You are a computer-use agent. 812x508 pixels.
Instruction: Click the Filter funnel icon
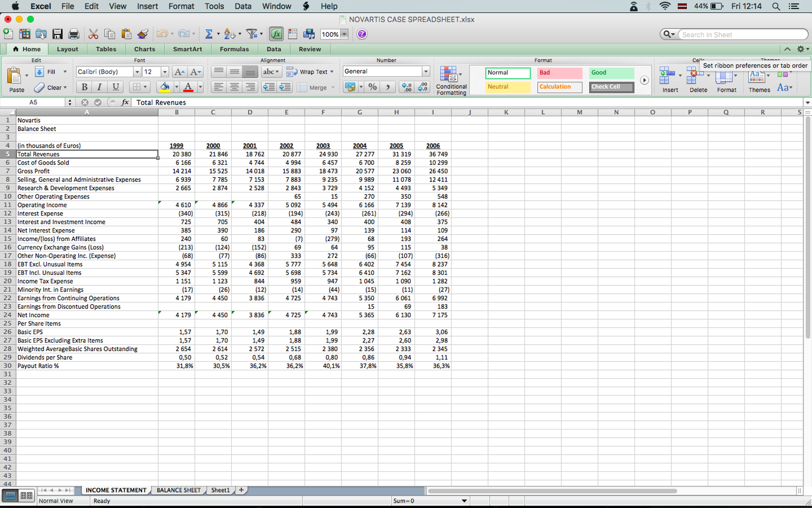click(x=252, y=34)
